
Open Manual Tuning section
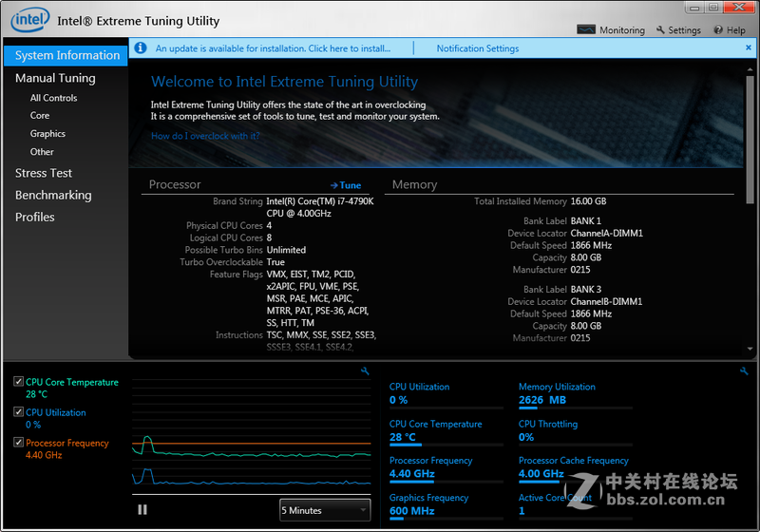[55, 78]
